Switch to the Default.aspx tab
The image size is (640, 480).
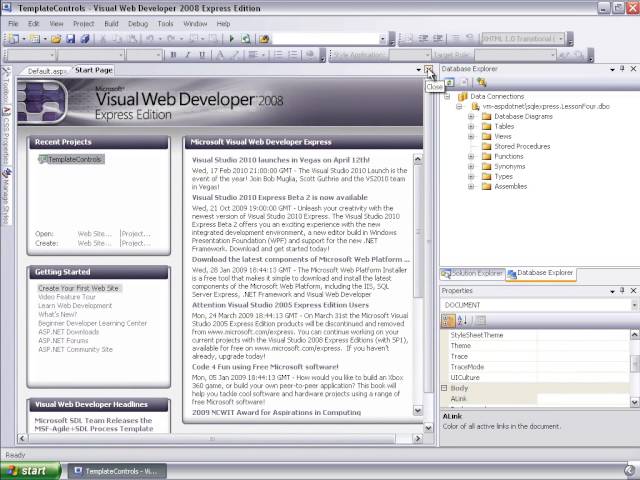point(46,71)
